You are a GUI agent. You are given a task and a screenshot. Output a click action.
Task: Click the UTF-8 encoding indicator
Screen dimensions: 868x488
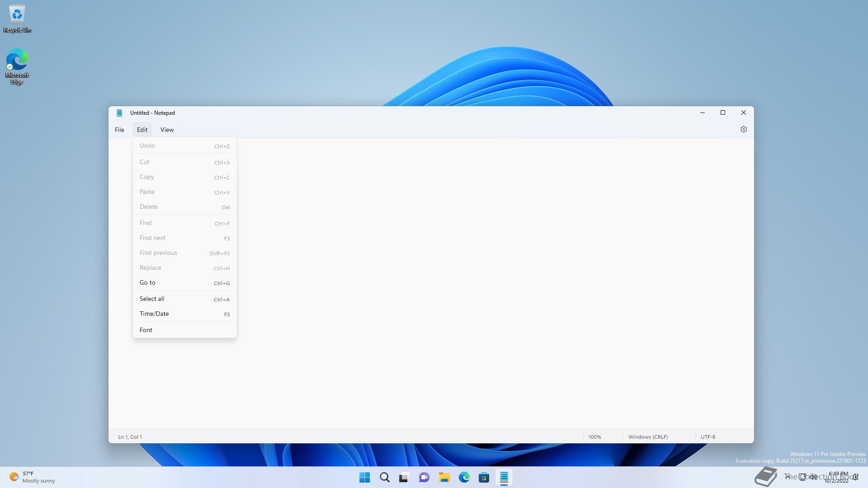tap(708, 437)
